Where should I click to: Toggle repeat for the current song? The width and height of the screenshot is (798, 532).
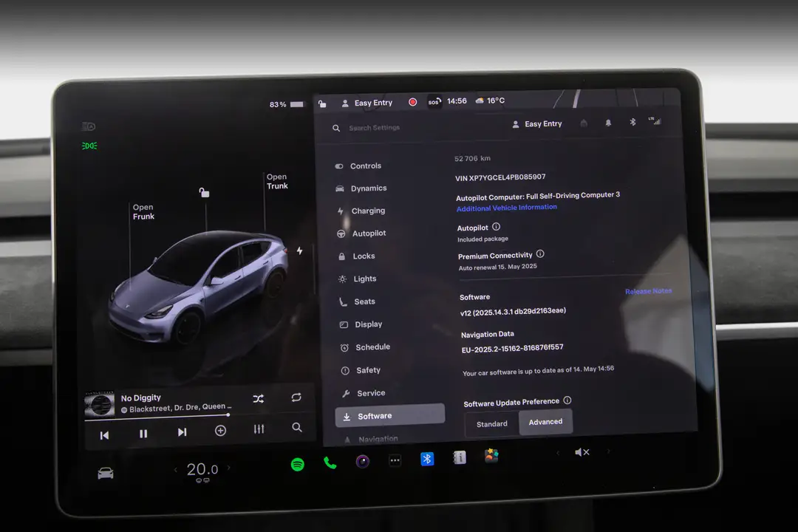tap(296, 397)
